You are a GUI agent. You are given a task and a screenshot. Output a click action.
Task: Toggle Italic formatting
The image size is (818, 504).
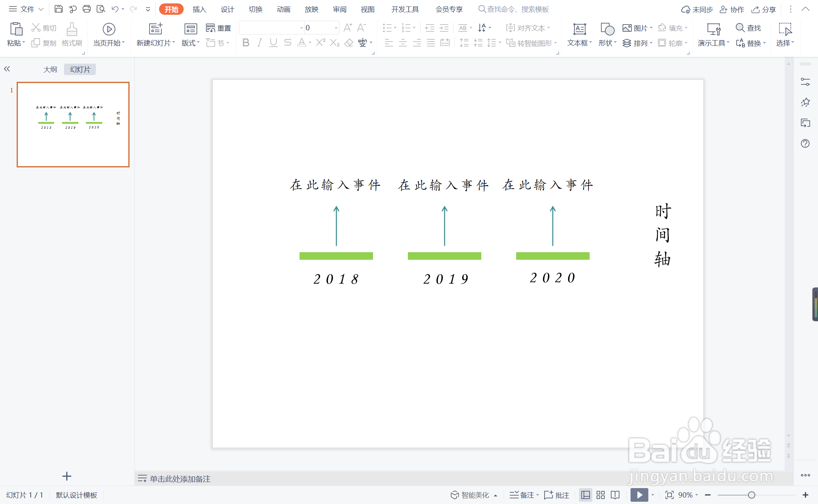[259, 43]
